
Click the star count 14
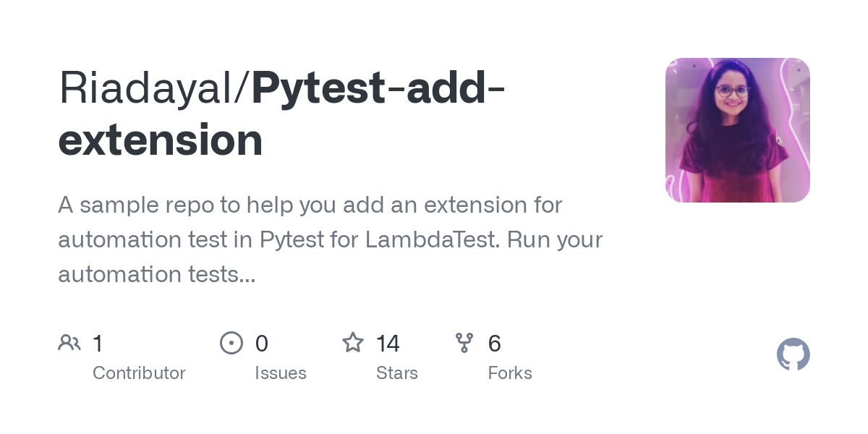click(x=388, y=344)
